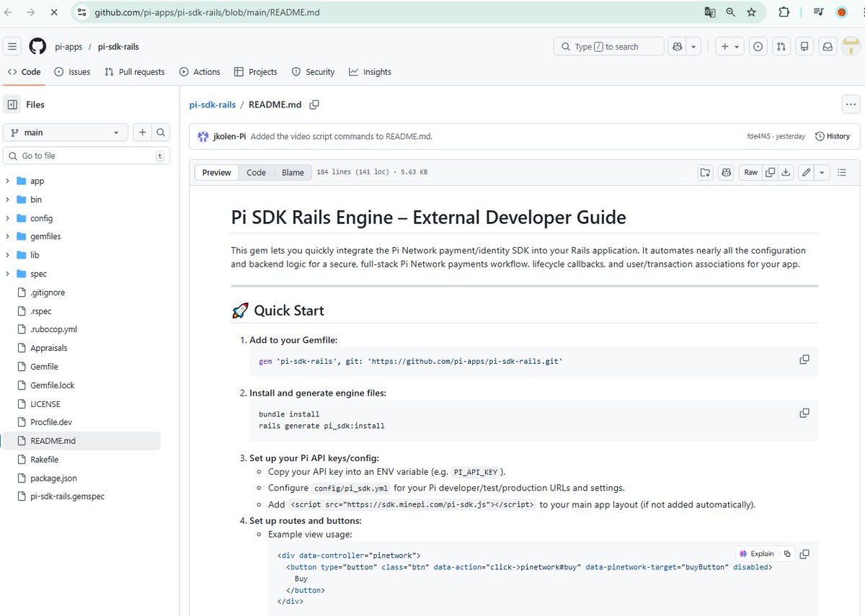Copy raw file contents icon
The width and height of the screenshot is (865, 616).
click(771, 172)
